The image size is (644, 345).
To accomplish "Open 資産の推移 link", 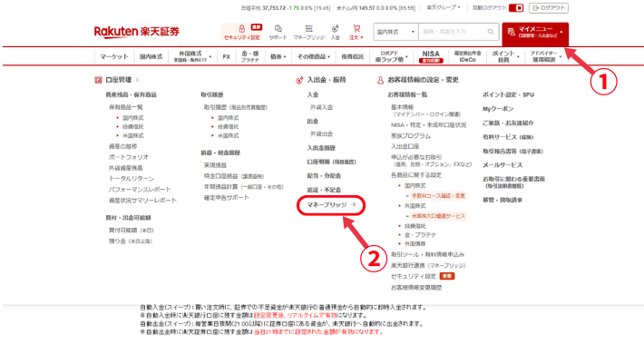I will coord(122,146).
